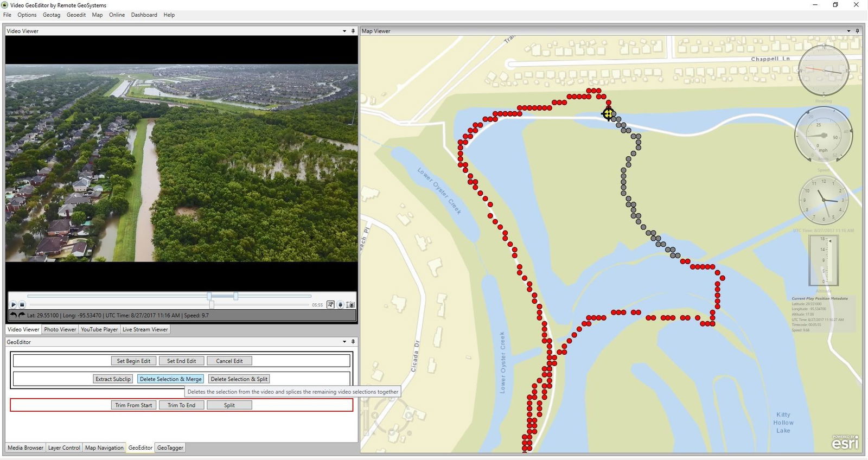Click the Current Play Position Metadata overlay
The width and height of the screenshot is (868, 460).
pos(824,314)
